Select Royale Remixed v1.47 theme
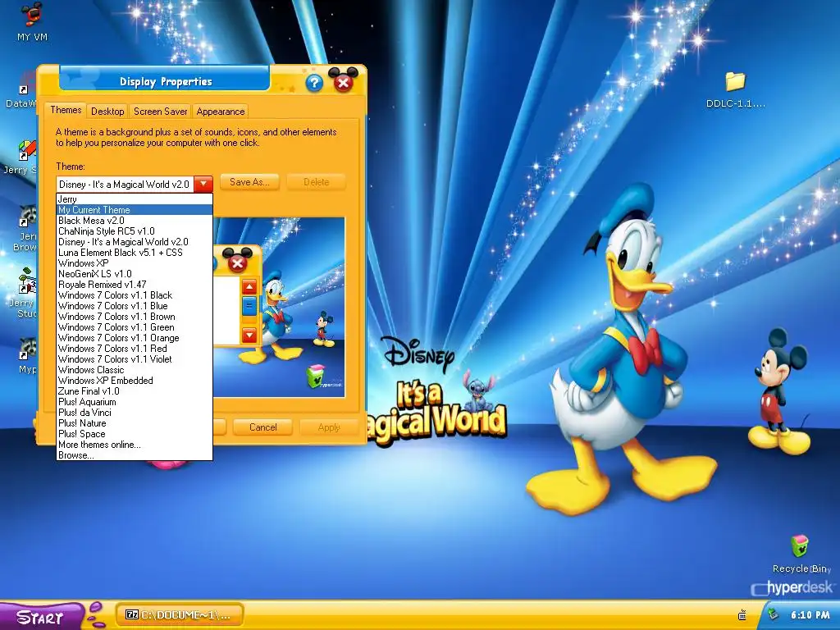The image size is (840, 630). click(x=135, y=285)
